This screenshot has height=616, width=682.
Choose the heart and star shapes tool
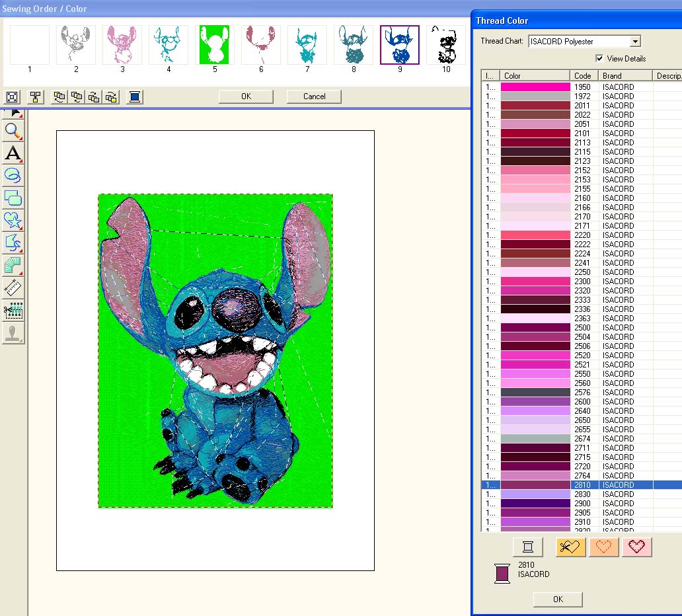click(13, 220)
